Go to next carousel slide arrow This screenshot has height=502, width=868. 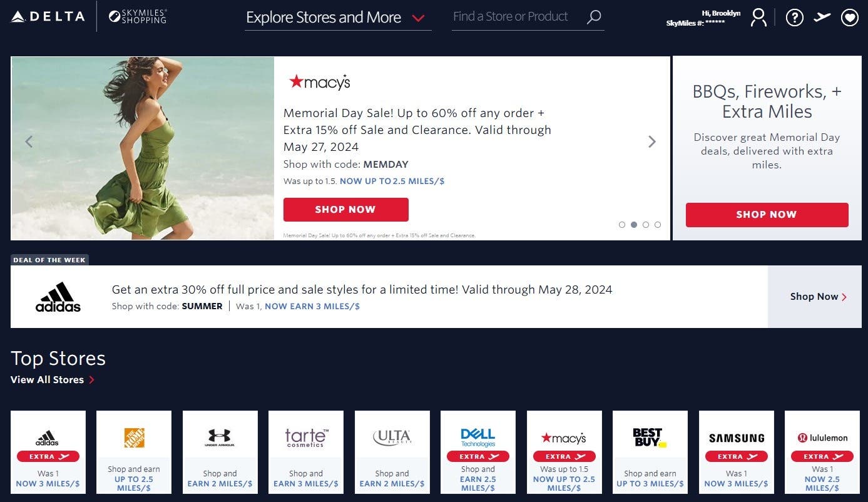[x=652, y=142]
